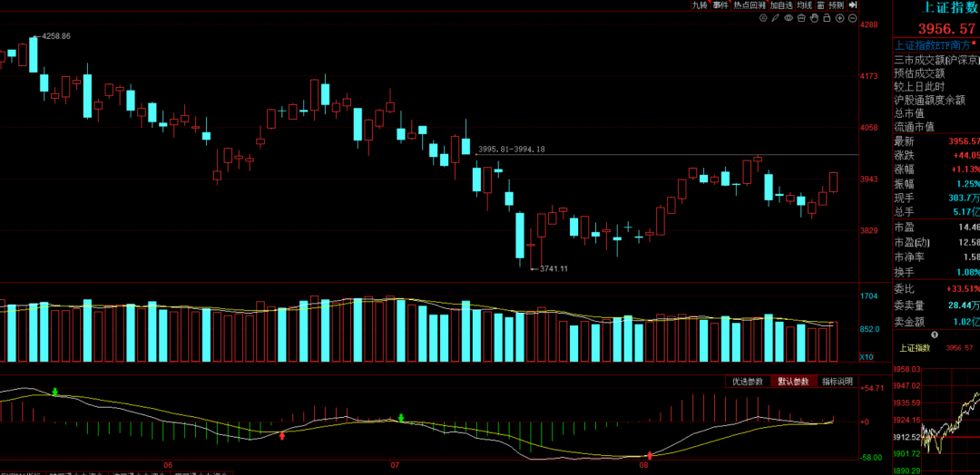Open the 预测 forecast button
Viewport: 980px width, 475px height.
(x=836, y=5)
